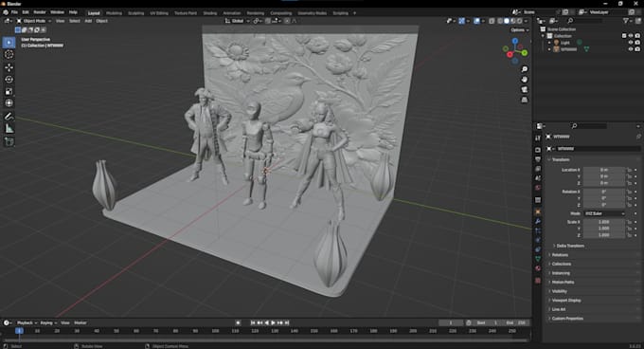Hide the Light object in viewport
Image resolution: width=644 pixels, height=349 pixels.
[x=631, y=43]
